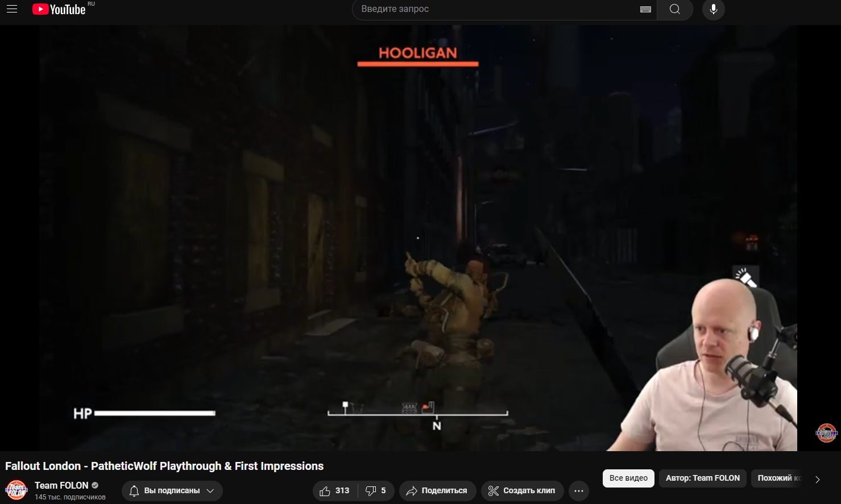Dislike the video with thumbs-down 5
The image size is (841, 504).
[376, 491]
